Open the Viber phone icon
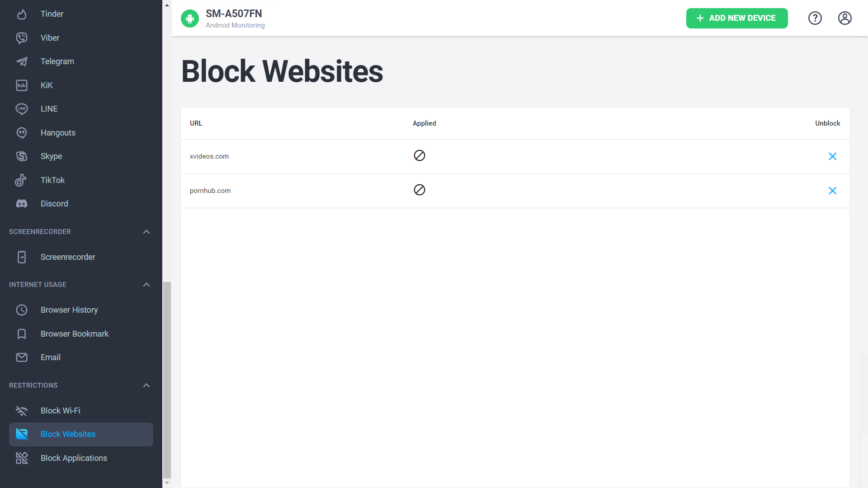The image size is (868, 488). tap(22, 38)
